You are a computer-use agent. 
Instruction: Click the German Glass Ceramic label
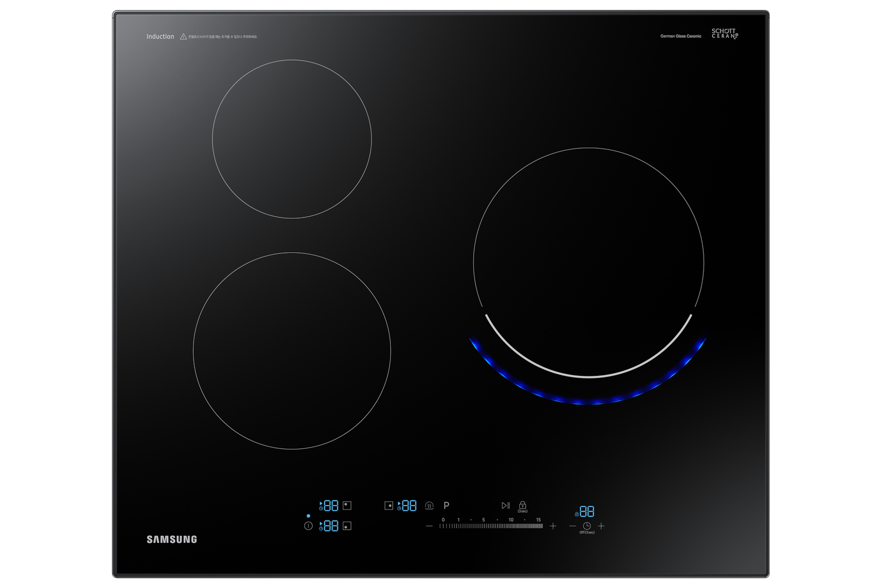click(681, 36)
